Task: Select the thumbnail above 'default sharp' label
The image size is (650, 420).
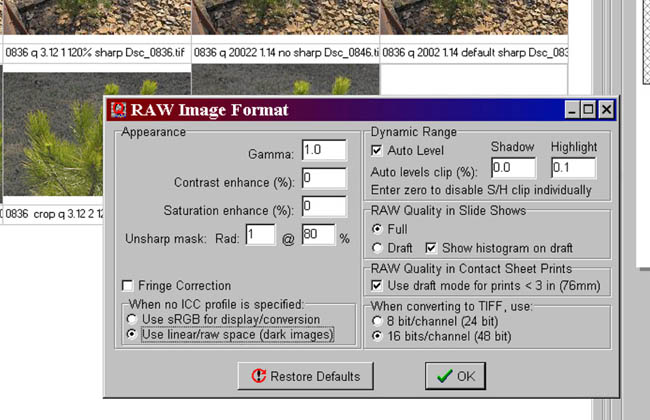Action: click(474, 17)
